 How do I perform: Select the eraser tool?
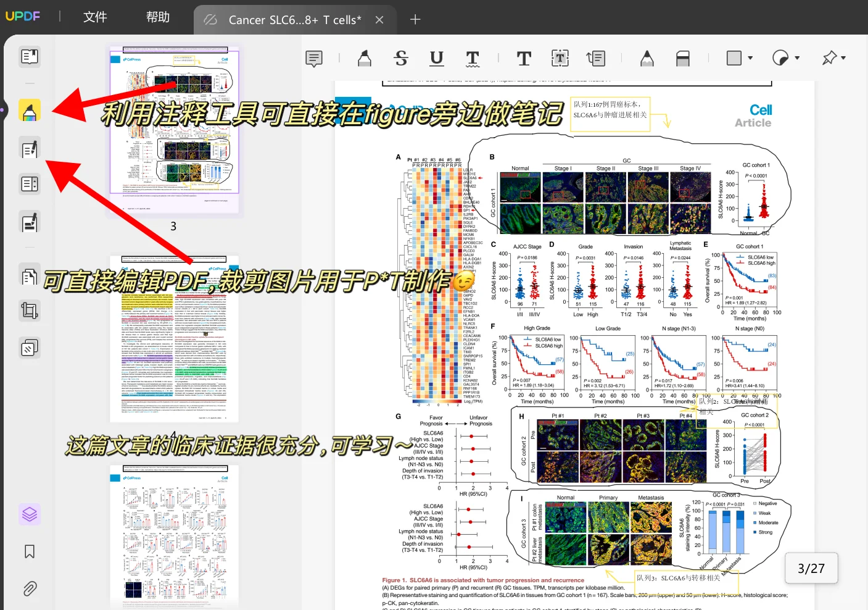[x=683, y=59]
